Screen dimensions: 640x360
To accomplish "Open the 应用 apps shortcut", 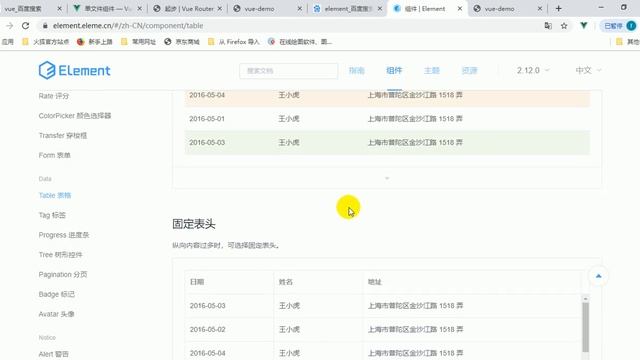I will point(8,42).
